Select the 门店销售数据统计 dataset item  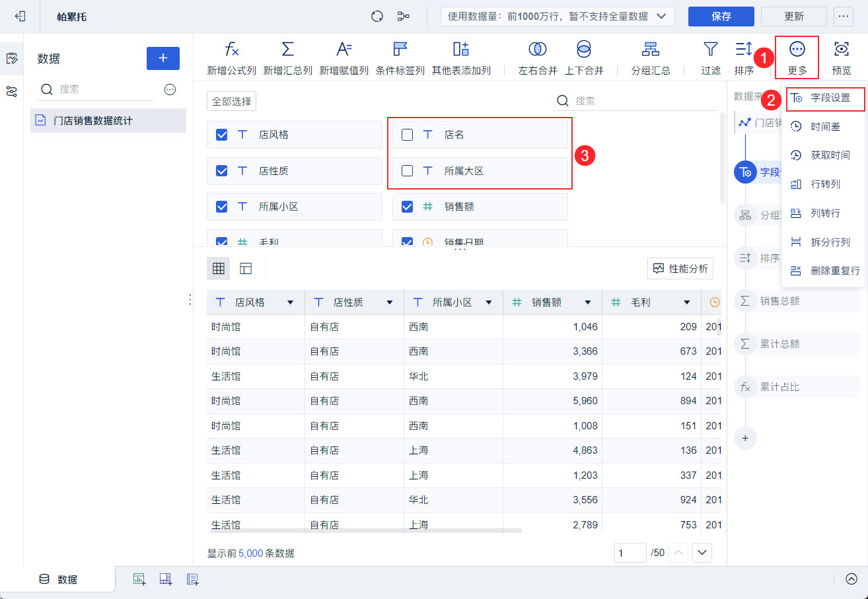[x=108, y=121]
